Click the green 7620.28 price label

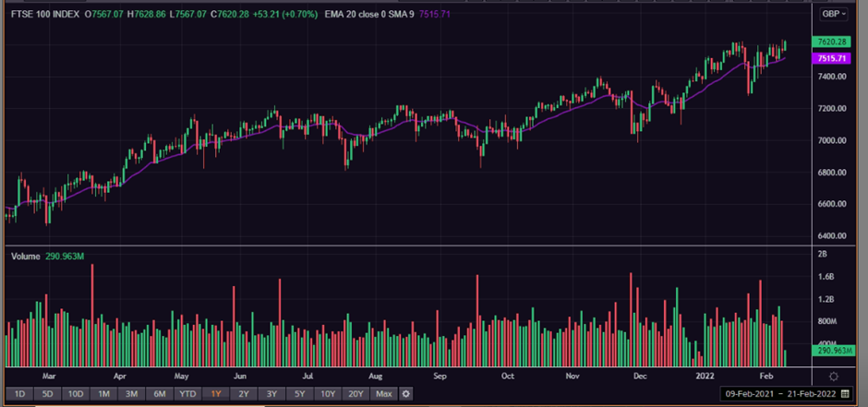[830, 42]
